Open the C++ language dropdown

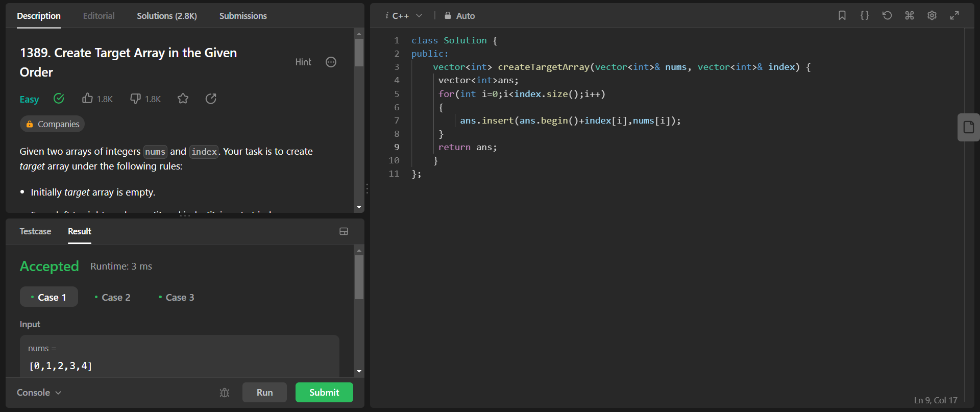pos(407,16)
